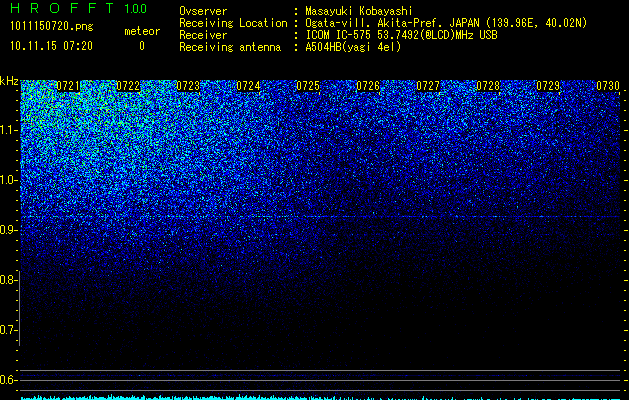The width and height of the screenshot is (629, 400).
Task: Click the 0730 time marker
Action: coord(608,86)
